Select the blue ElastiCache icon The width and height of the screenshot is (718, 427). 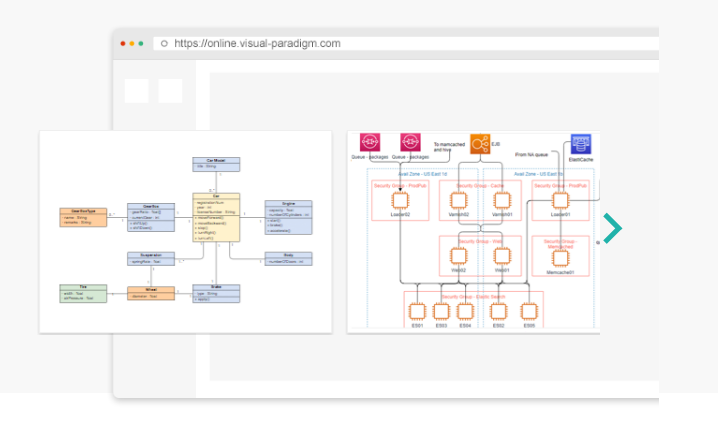(581, 144)
